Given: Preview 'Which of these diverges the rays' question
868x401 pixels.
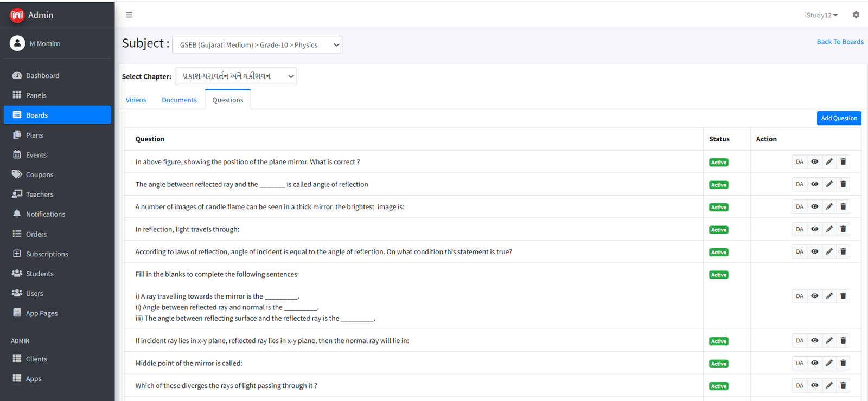Looking at the screenshot, I should [x=814, y=385].
